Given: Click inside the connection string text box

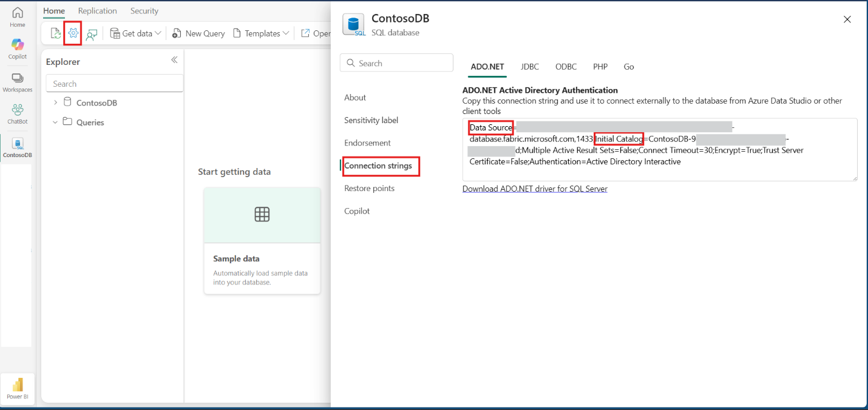Looking at the screenshot, I should click(660, 150).
